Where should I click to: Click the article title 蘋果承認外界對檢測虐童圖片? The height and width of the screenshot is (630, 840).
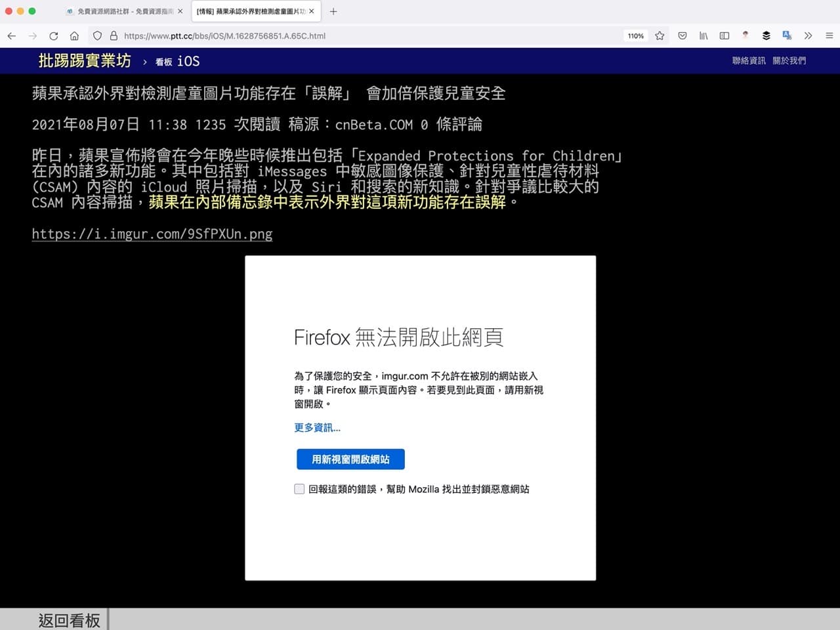click(x=268, y=93)
